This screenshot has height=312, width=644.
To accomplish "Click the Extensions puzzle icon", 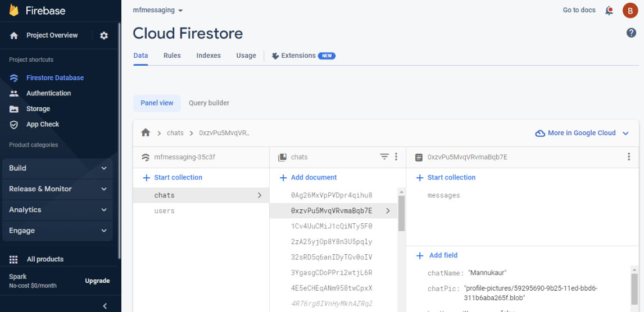I will (x=275, y=56).
